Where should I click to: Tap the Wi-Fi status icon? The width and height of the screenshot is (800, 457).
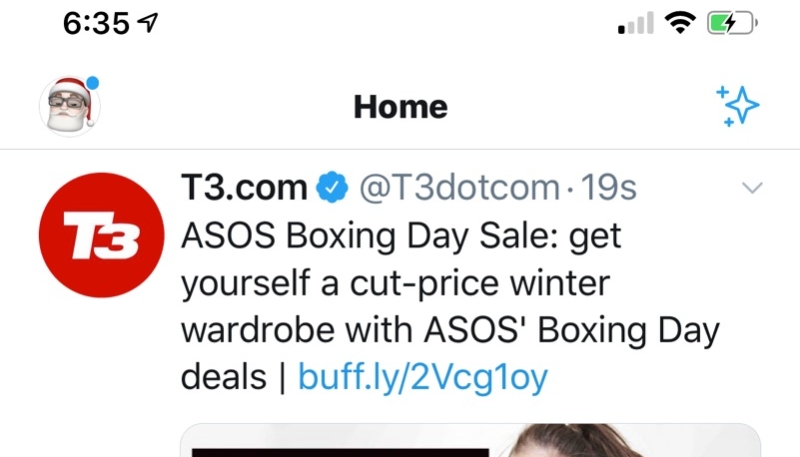click(682, 23)
